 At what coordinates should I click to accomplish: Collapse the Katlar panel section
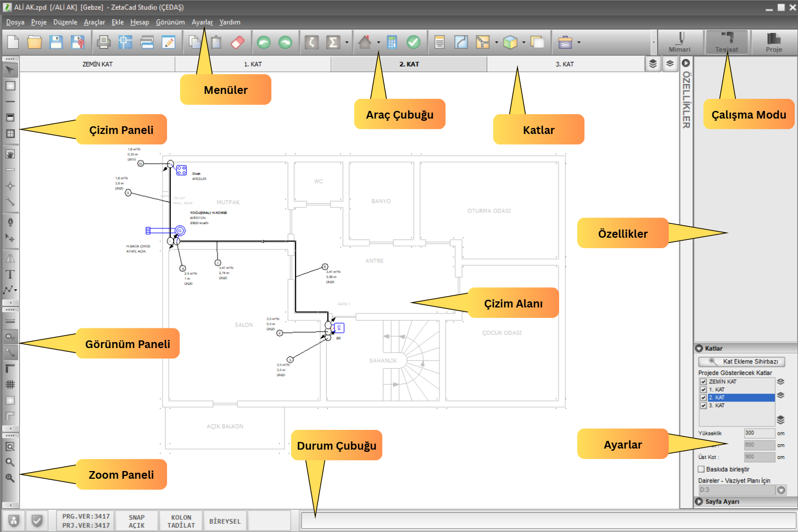click(x=699, y=349)
